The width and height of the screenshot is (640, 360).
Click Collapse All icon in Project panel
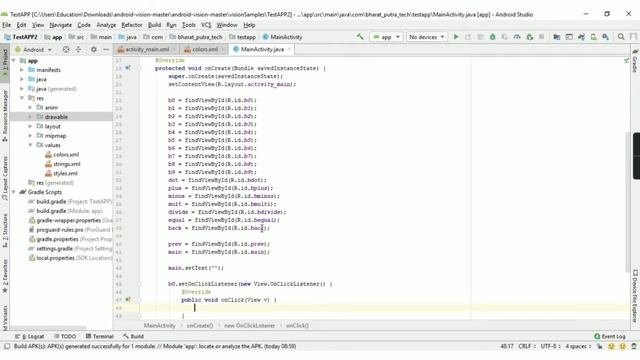(78, 49)
